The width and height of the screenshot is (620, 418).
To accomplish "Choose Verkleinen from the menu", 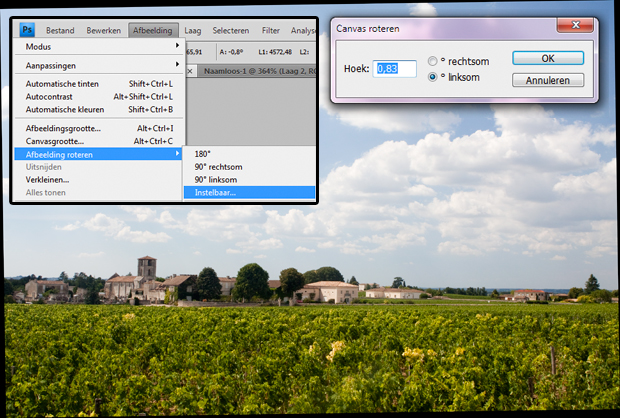I will [99, 180].
